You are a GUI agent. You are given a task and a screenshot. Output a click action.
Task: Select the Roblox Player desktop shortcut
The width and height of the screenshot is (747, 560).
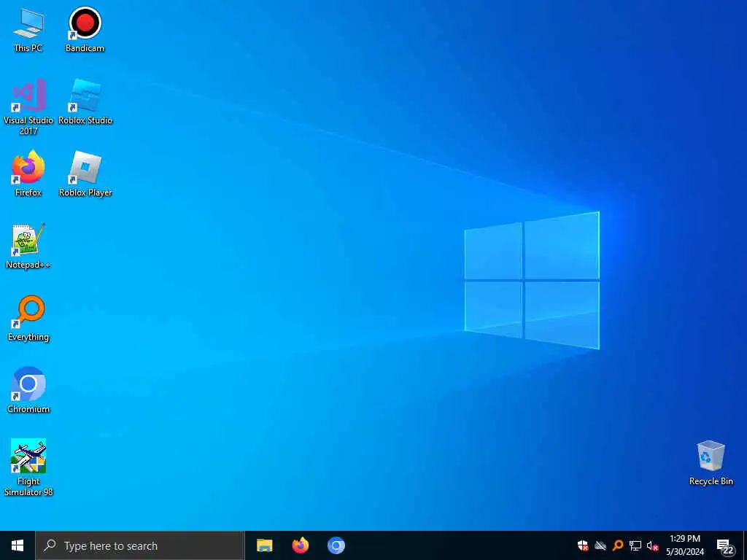tap(85, 174)
